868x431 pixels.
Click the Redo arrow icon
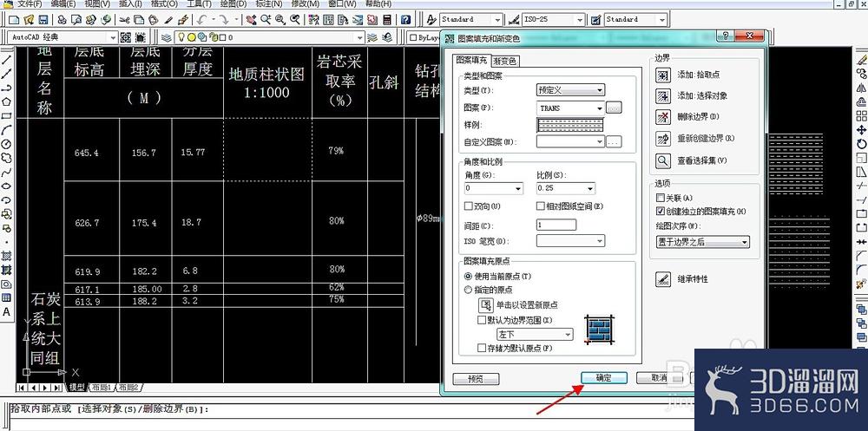(x=224, y=20)
